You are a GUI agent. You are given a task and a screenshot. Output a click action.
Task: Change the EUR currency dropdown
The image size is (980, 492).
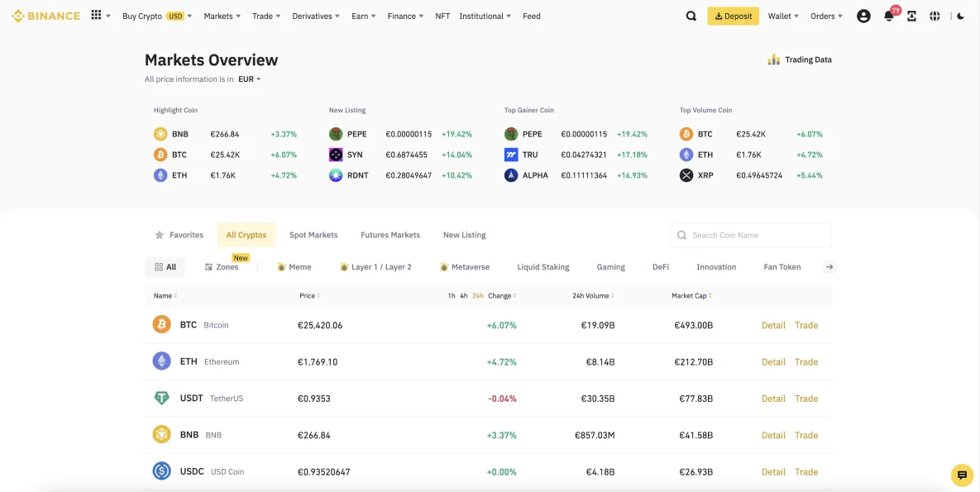click(x=250, y=79)
